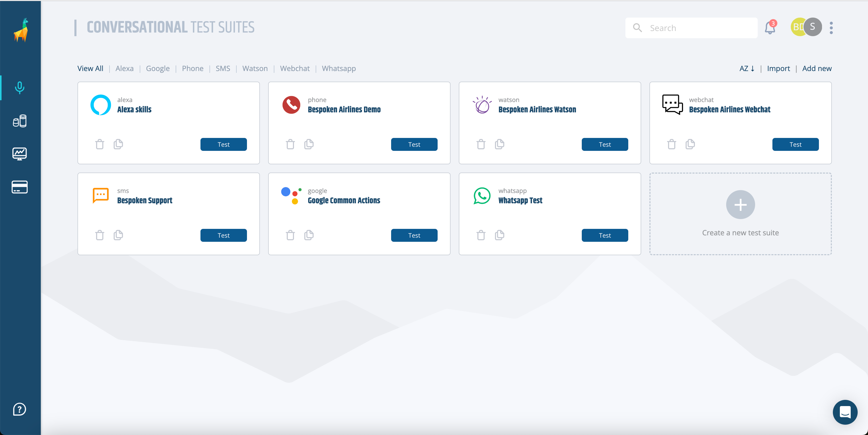The width and height of the screenshot is (868, 435).
Task: Delete the Google Common Actions suite
Action: tap(290, 235)
